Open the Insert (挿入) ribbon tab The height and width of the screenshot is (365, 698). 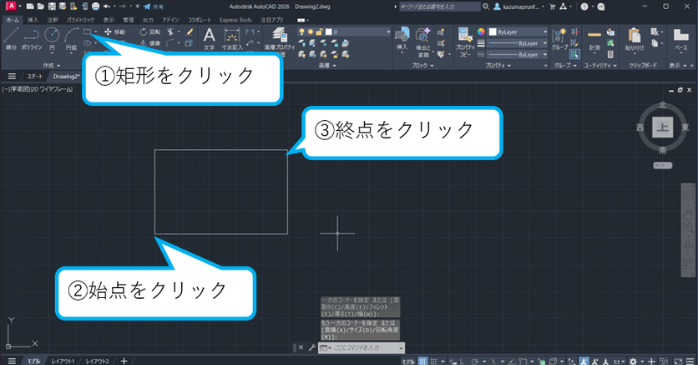(x=33, y=20)
